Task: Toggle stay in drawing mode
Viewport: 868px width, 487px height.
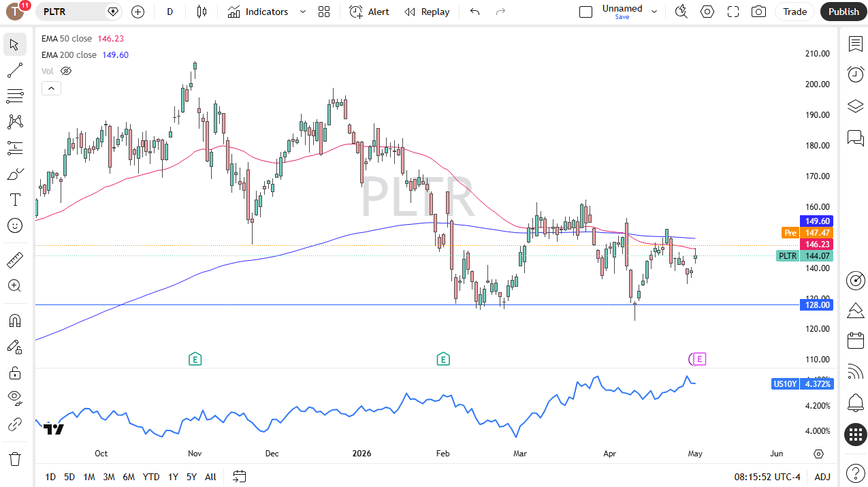Action: click(x=15, y=346)
